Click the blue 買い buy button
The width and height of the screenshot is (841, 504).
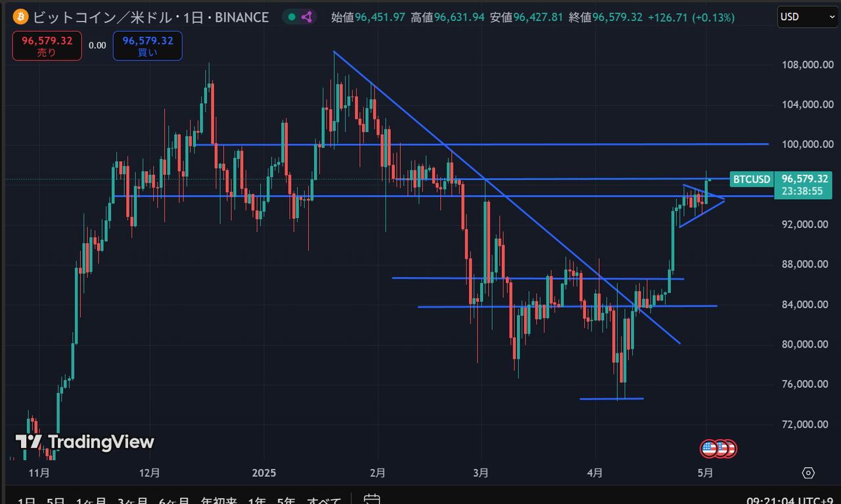(147, 46)
